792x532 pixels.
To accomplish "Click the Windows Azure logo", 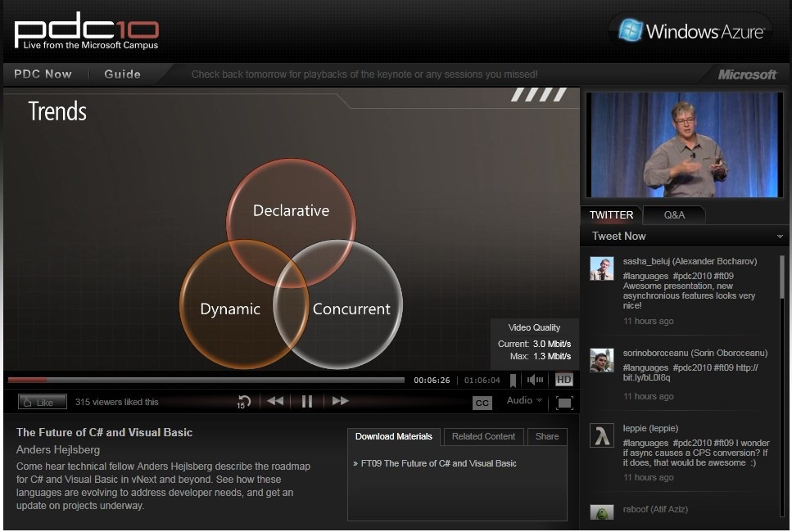I will tap(691, 31).
